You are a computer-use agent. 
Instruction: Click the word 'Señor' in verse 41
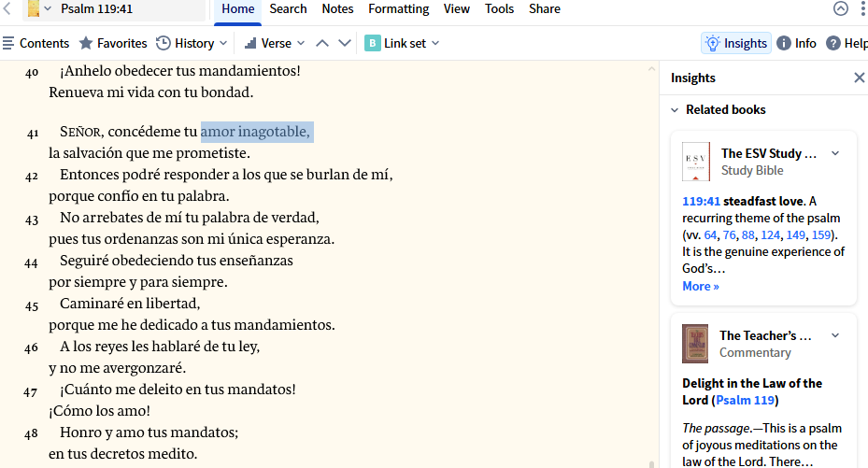(81, 132)
